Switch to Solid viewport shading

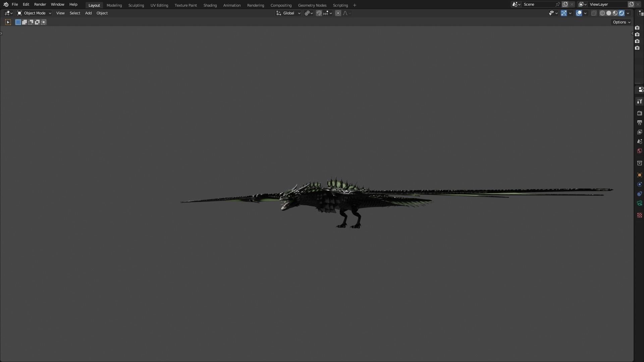(609, 13)
